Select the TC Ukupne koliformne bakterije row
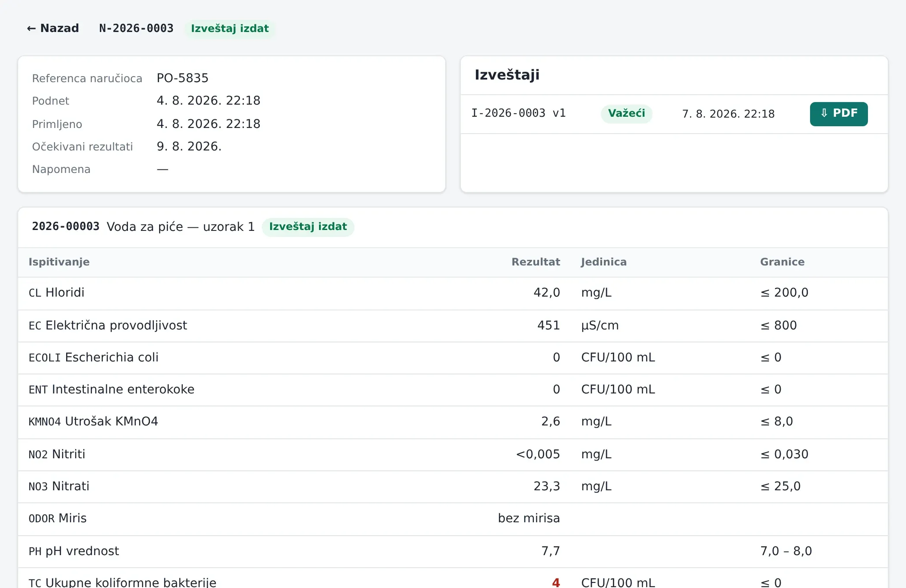Viewport: 906px width, 588px height. [453, 578]
